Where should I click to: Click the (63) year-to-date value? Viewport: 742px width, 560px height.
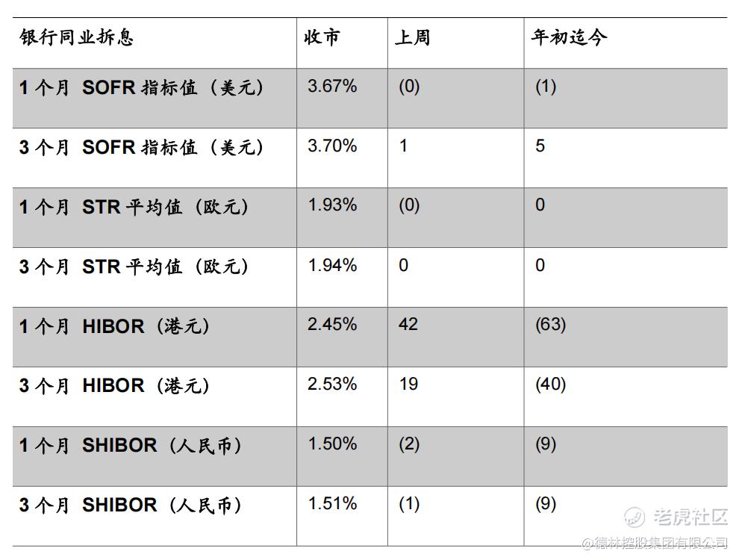coord(550,324)
